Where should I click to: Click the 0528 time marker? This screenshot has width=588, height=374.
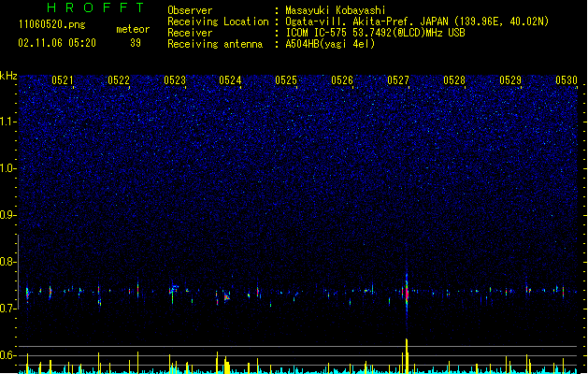454,79
